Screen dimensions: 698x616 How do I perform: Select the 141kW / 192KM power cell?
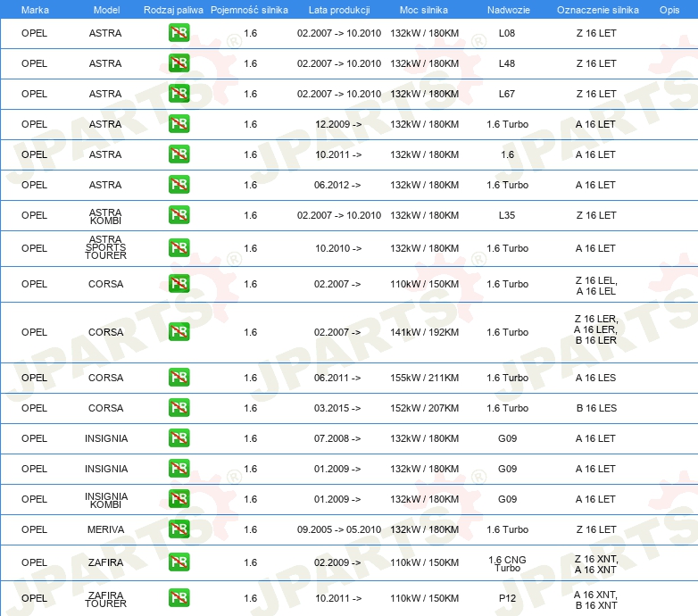click(424, 332)
